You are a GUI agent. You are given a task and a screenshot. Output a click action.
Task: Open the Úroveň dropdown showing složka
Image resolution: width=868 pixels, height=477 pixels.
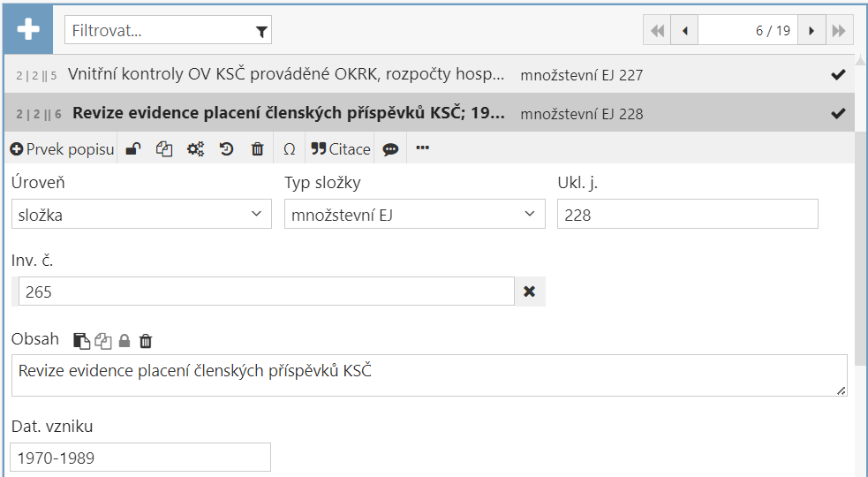(x=141, y=214)
